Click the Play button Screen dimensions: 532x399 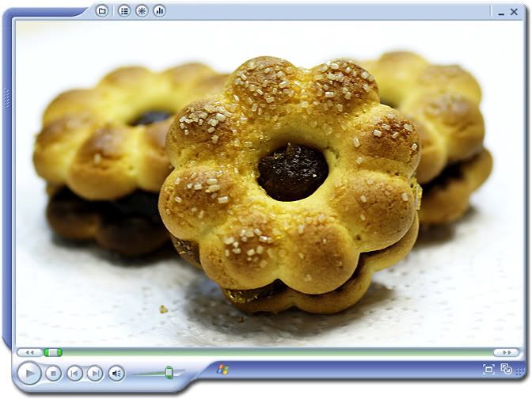pyautogui.click(x=28, y=372)
